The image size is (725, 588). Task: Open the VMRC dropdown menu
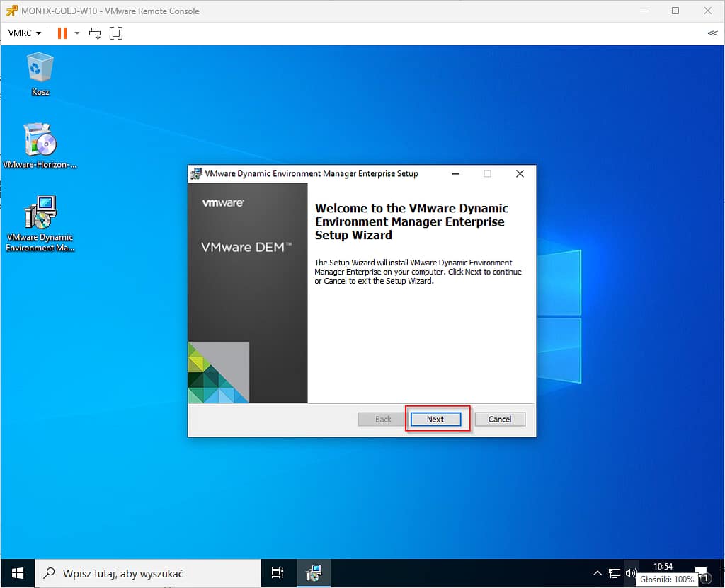[24, 33]
